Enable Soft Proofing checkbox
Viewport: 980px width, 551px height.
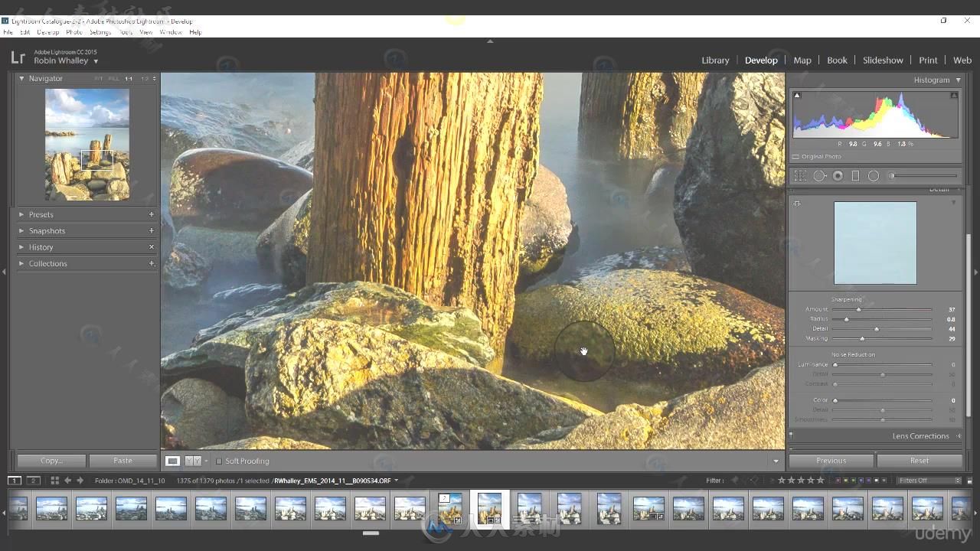(219, 461)
